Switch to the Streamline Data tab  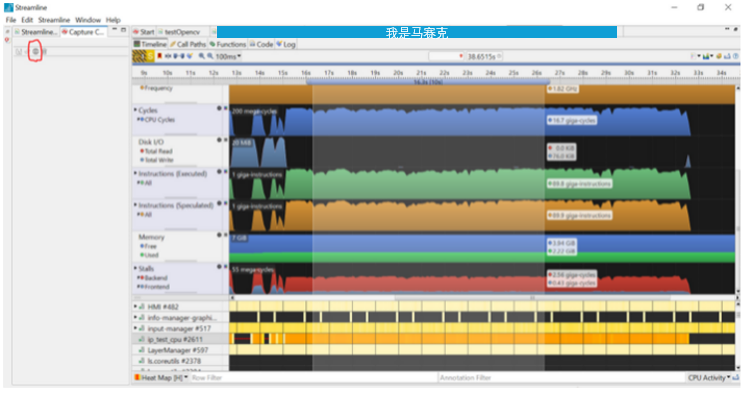(x=35, y=32)
